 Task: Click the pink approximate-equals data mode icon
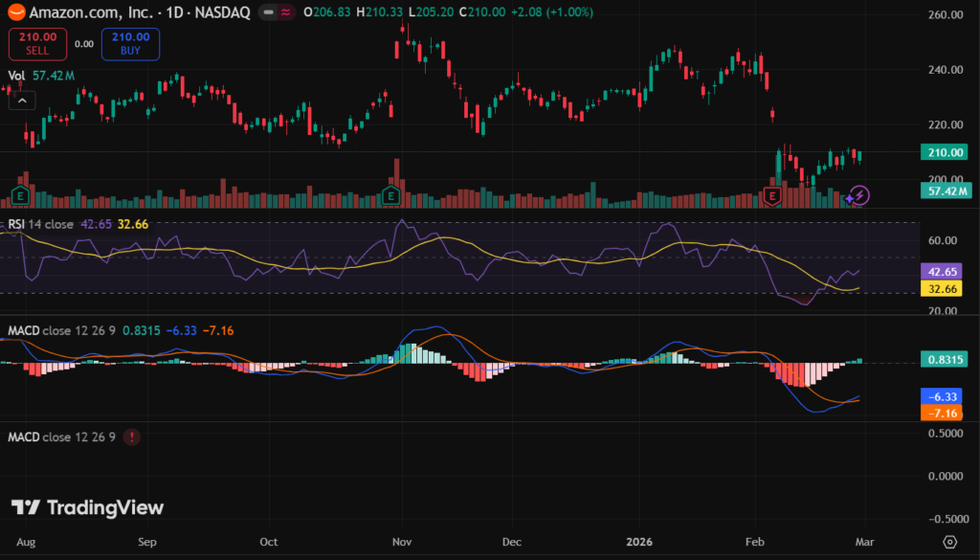(x=284, y=12)
